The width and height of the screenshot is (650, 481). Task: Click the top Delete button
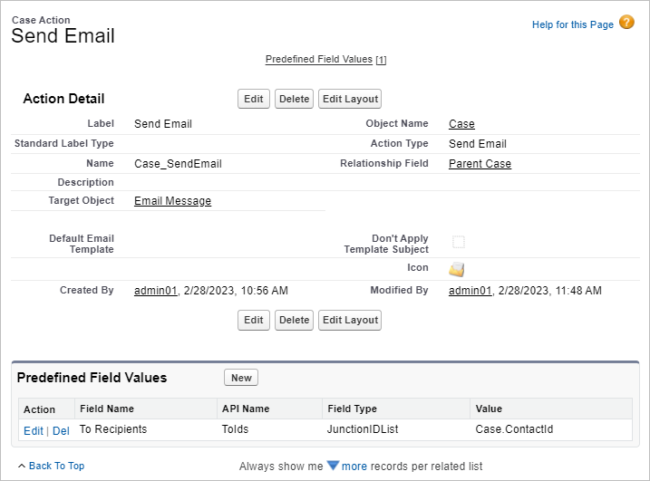point(294,99)
